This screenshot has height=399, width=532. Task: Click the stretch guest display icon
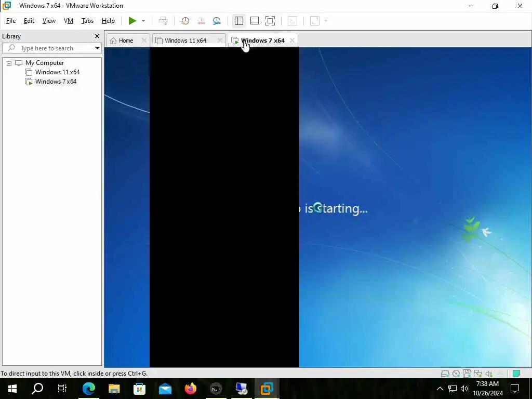click(x=315, y=21)
